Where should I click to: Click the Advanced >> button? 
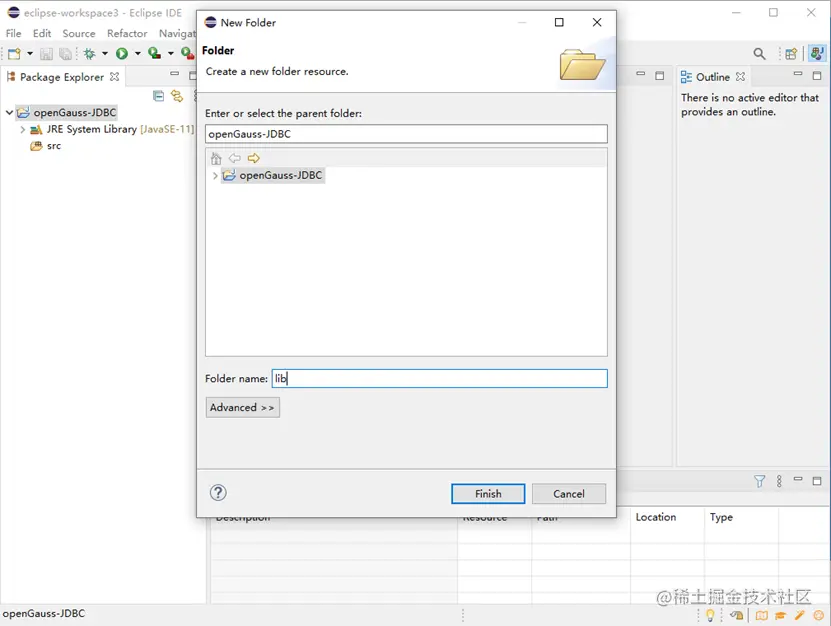pyautogui.click(x=243, y=408)
